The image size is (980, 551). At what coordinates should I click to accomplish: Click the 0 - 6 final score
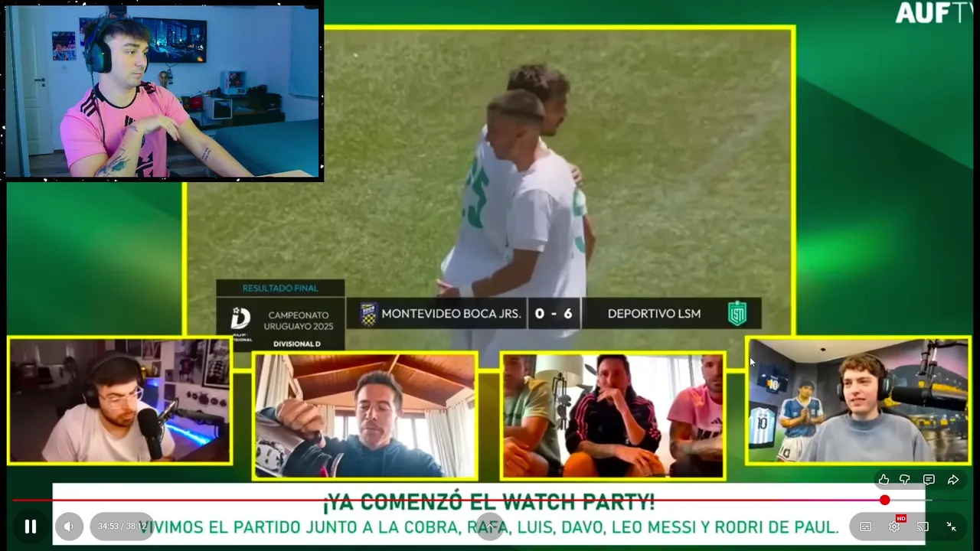pos(554,314)
